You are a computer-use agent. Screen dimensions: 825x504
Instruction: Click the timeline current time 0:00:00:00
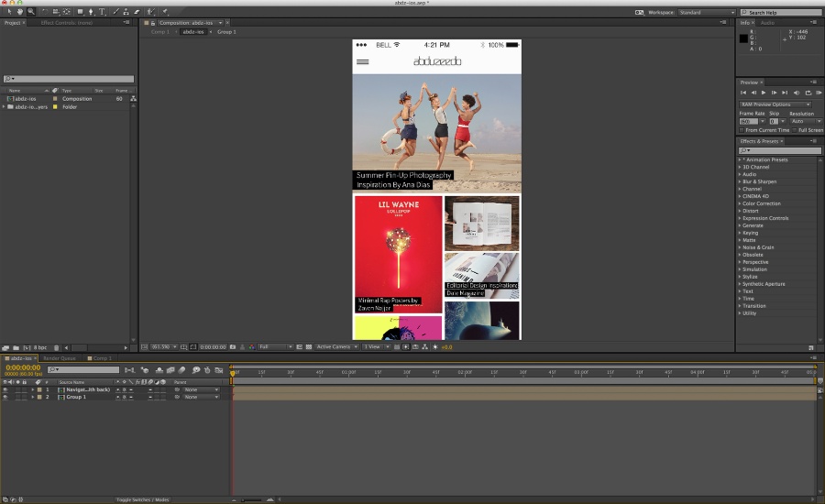coord(23,367)
